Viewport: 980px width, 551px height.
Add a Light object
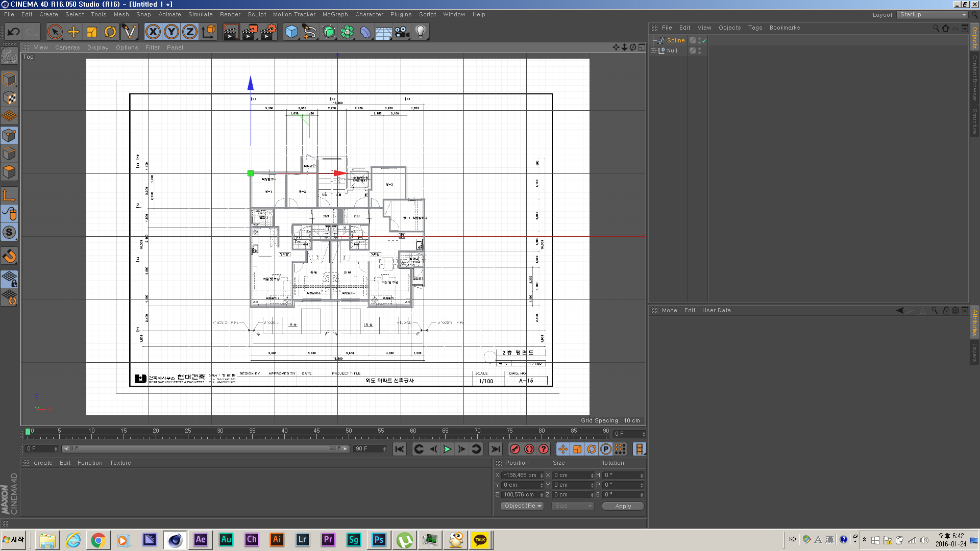421,32
